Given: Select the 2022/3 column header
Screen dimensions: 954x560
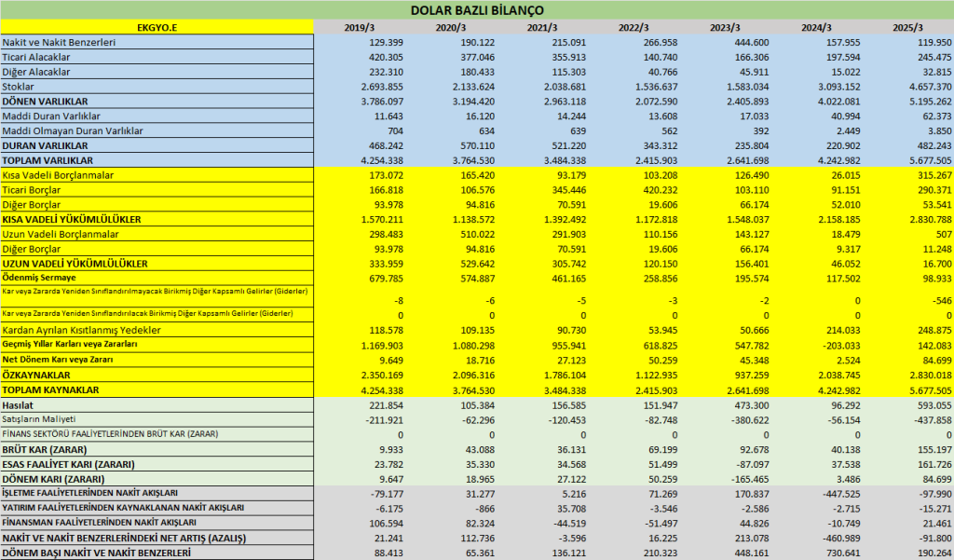Looking at the screenshot, I should [634, 27].
